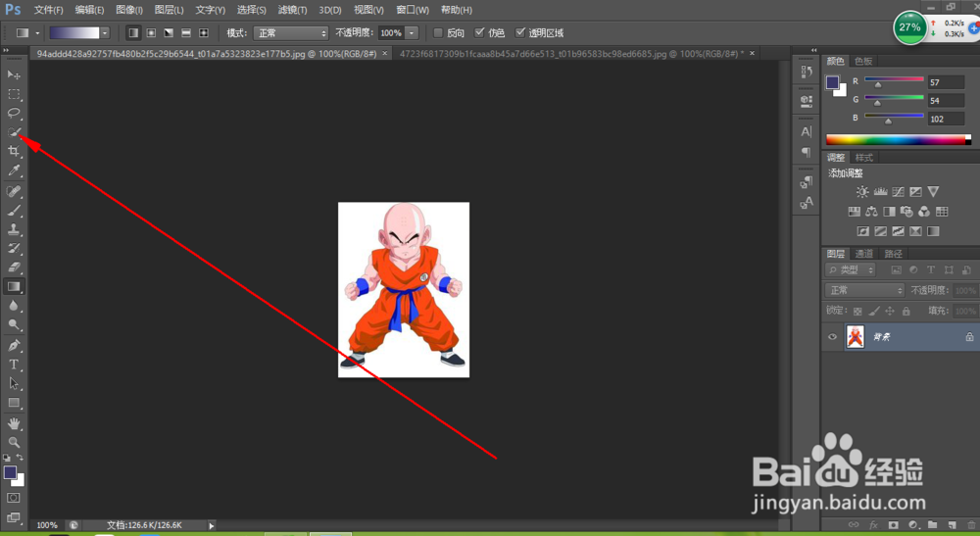The height and width of the screenshot is (536, 980).
Task: Select the Rectangular Marquee tool
Action: pos(14,94)
